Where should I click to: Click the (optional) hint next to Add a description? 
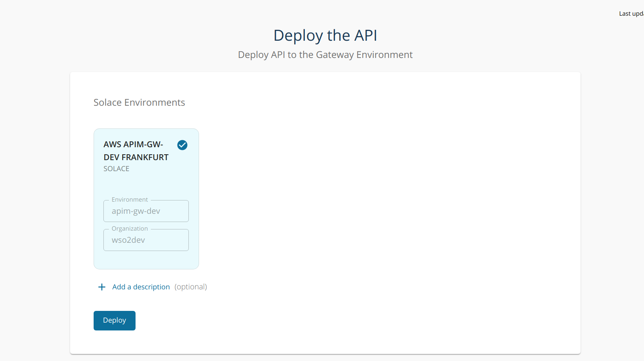[191, 287]
